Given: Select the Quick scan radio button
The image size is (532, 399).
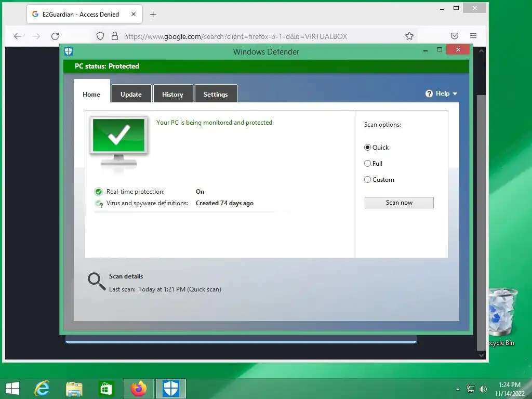Looking at the screenshot, I should [x=367, y=147].
